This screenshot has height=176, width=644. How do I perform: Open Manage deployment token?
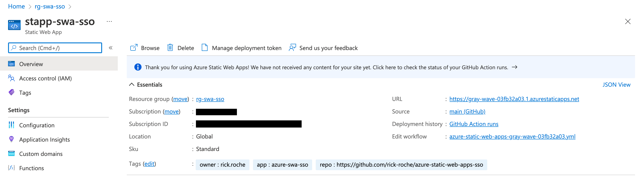tap(241, 48)
